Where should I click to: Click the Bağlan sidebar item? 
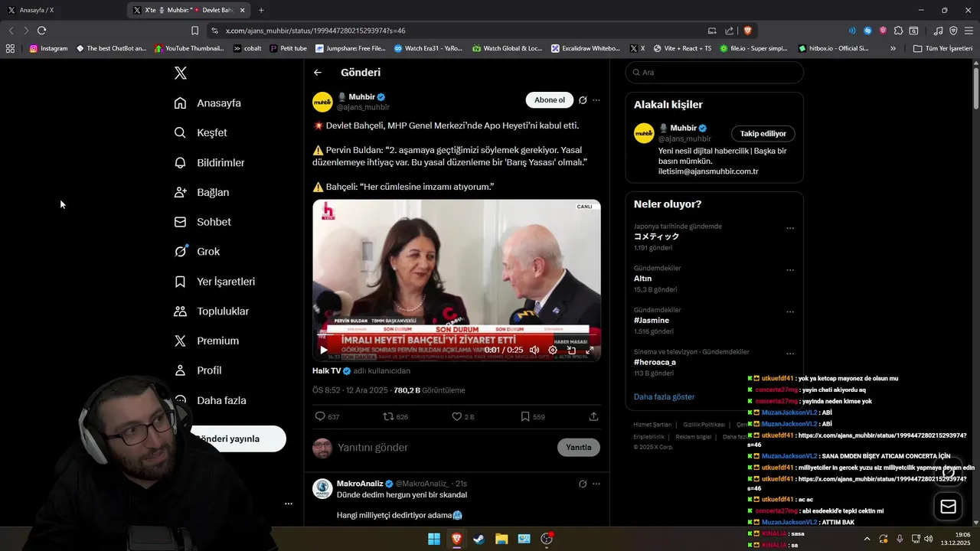tap(201, 192)
